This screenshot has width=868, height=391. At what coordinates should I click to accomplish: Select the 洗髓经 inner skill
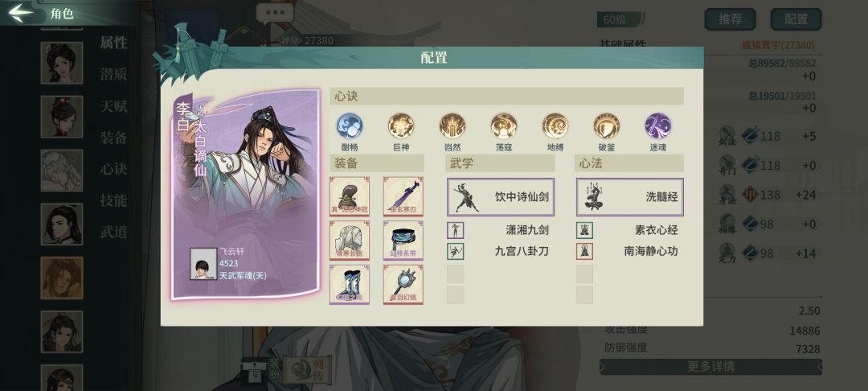tap(630, 197)
